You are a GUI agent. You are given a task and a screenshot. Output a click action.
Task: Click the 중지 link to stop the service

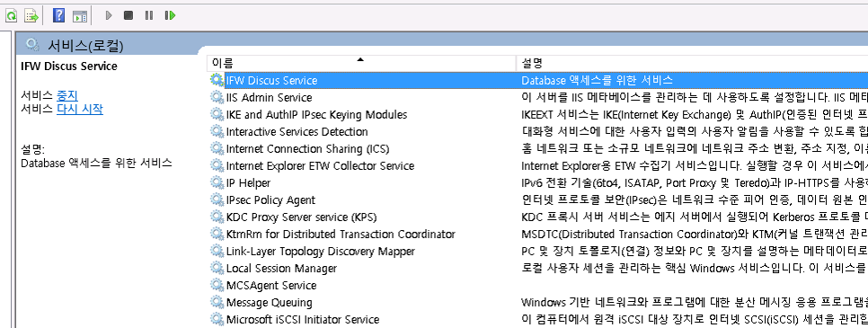click(67, 95)
